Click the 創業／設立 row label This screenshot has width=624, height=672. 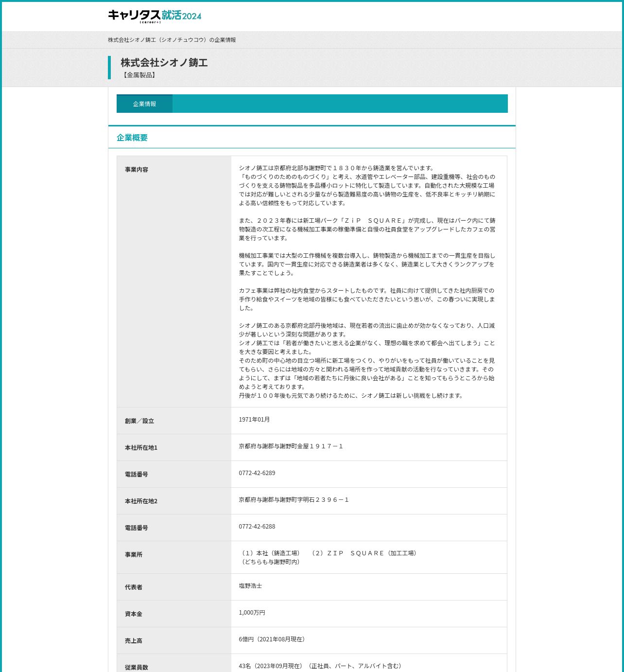tap(139, 421)
